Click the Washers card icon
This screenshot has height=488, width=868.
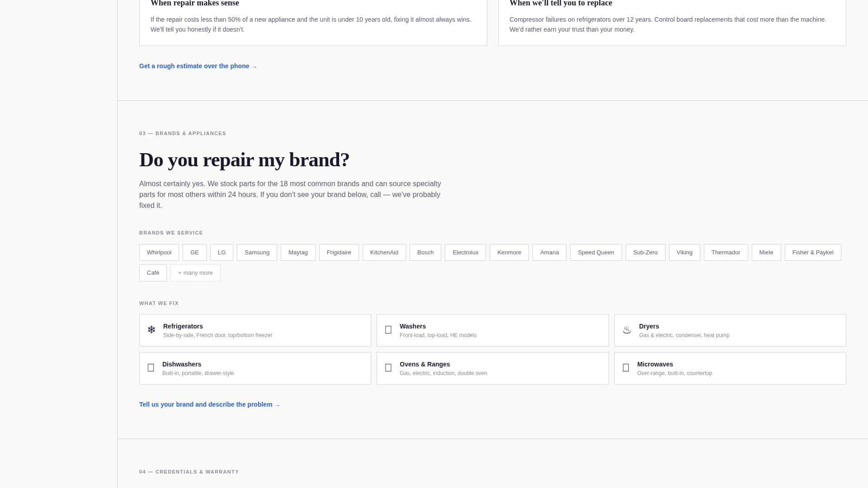click(x=388, y=330)
